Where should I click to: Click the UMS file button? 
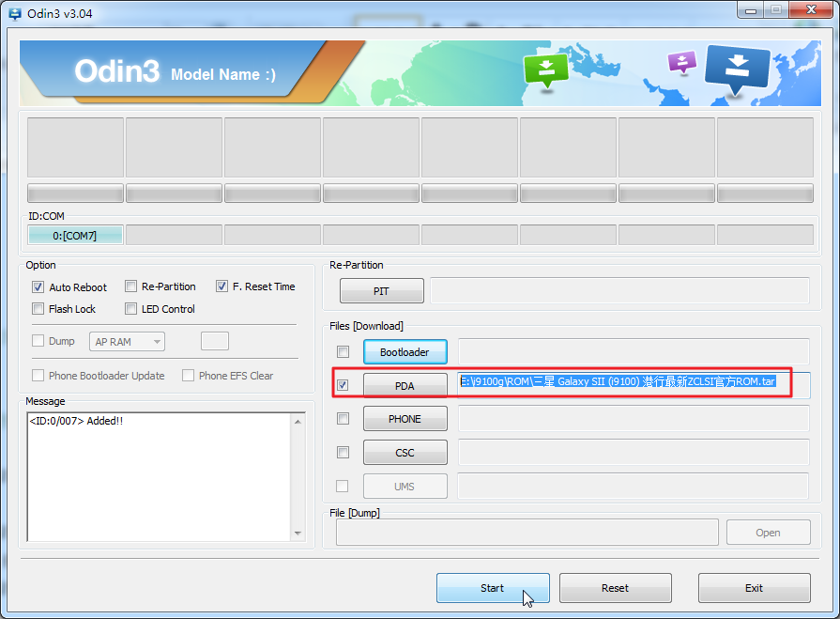405,487
